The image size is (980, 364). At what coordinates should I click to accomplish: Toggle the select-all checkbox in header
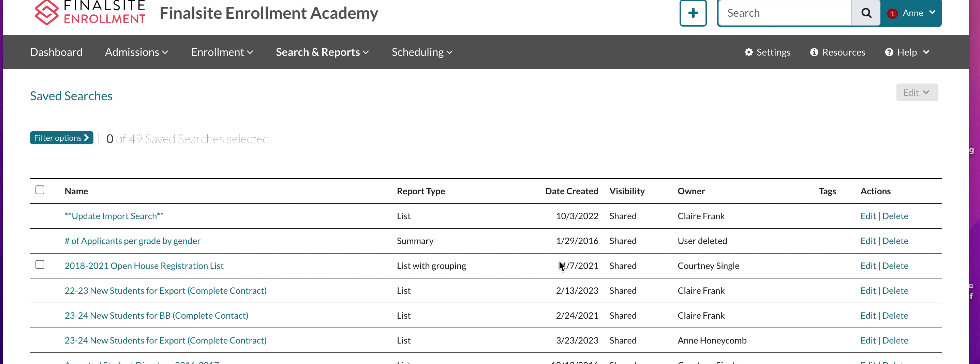click(40, 190)
